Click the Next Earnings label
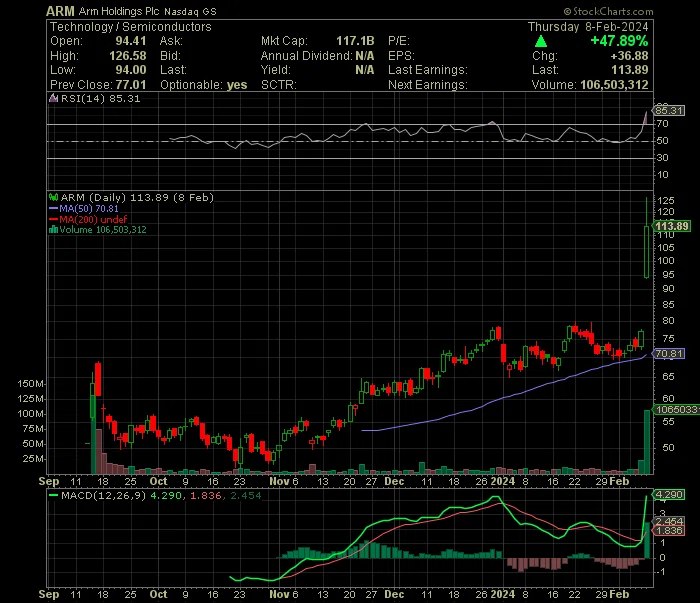700x603 pixels. [x=428, y=85]
